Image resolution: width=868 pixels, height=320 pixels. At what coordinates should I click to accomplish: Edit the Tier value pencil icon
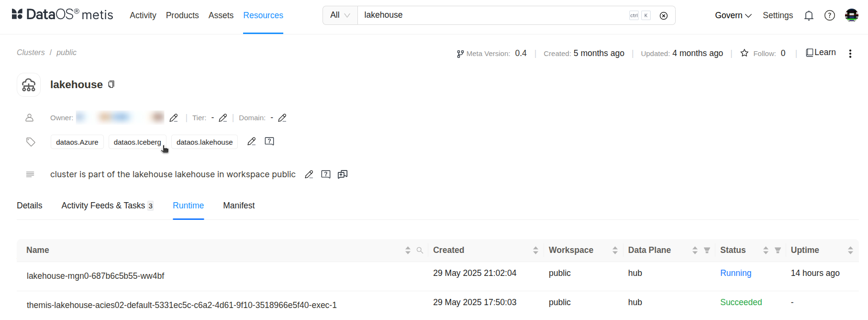(223, 118)
